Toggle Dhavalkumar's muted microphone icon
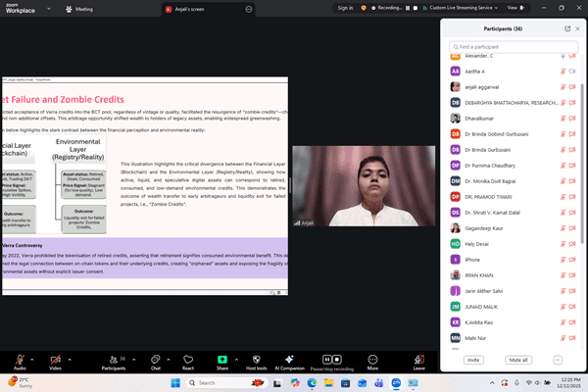The width and height of the screenshot is (588, 392). tap(563, 119)
